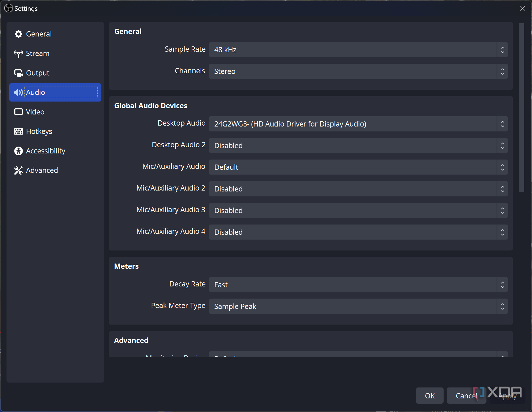The width and height of the screenshot is (532, 412).
Task: Open the Mic/Auxiliary Audio 3 dropdown
Action: [358, 211]
